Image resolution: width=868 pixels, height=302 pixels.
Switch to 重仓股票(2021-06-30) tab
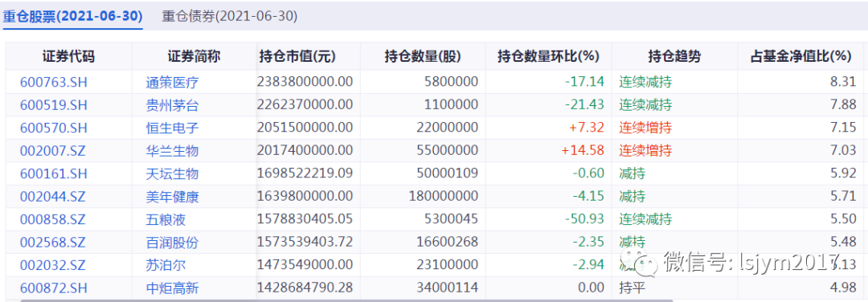click(x=72, y=16)
